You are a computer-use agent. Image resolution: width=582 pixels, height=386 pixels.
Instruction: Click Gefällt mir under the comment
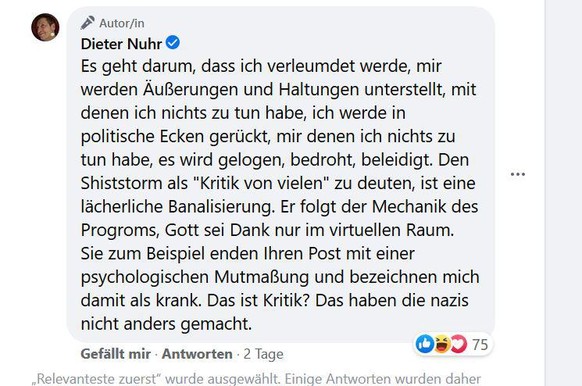[116, 354]
